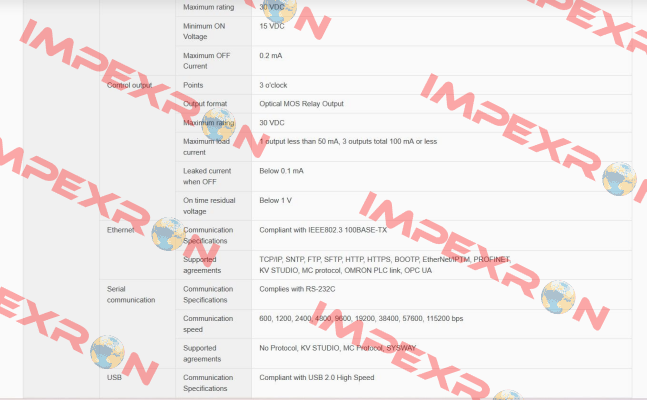Select the "3 o'clock" value
Screen dimensions: 647x400
click(x=273, y=85)
